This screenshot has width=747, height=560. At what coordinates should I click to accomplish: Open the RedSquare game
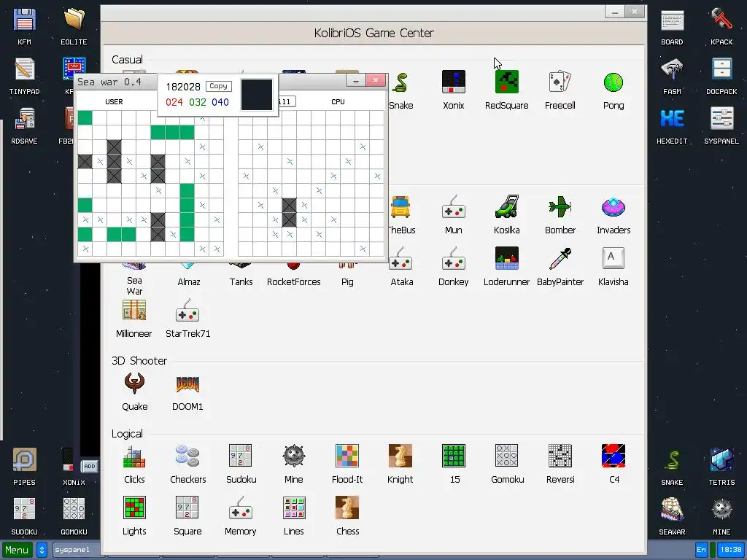[506, 90]
